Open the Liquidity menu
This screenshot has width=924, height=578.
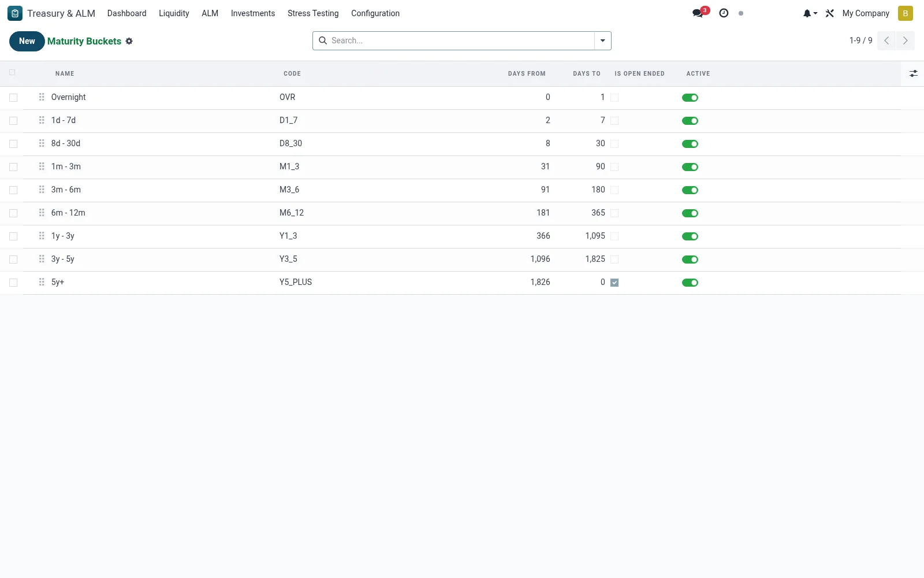tap(174, 13)
